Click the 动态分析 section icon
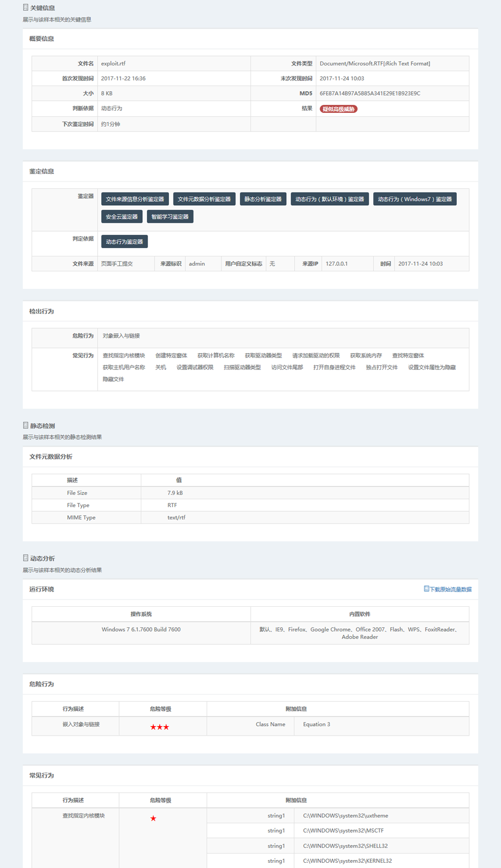Viewport: 501px width, 868px height. pos(25,558)
